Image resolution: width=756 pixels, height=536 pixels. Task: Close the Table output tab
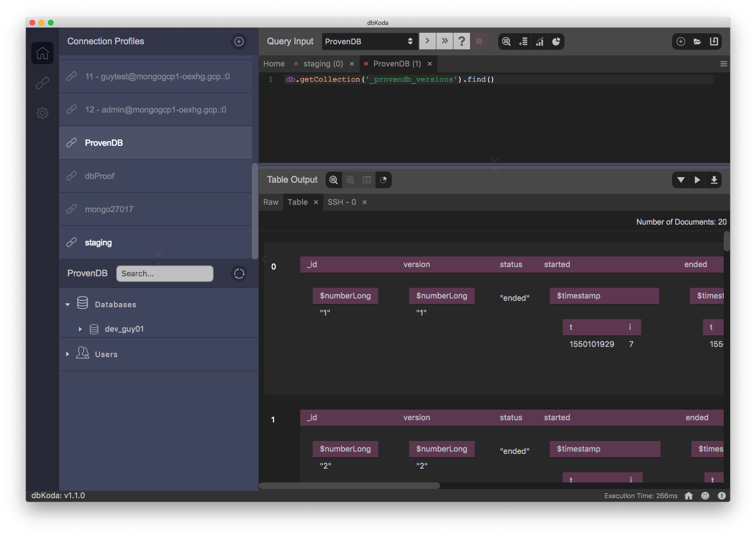pyautogui.click(x=316, y=202)
